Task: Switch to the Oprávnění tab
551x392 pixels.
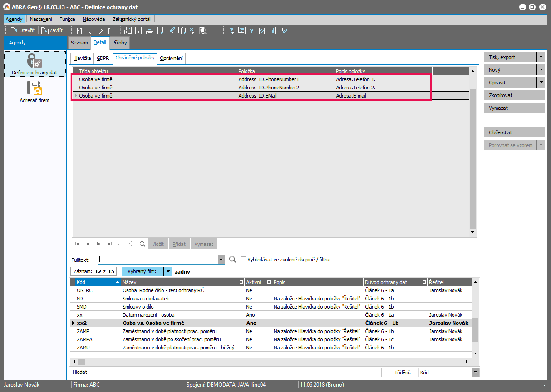Action: tap(172, 58)
